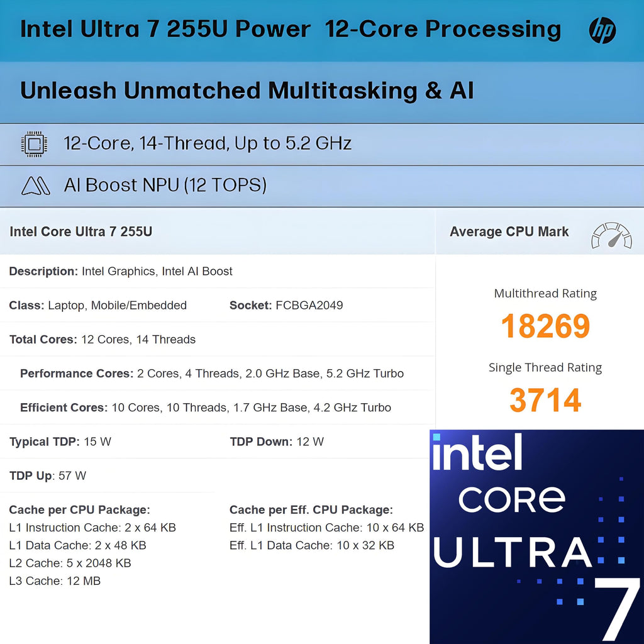Click the Average CPU Mark heading

click(509, 231)
